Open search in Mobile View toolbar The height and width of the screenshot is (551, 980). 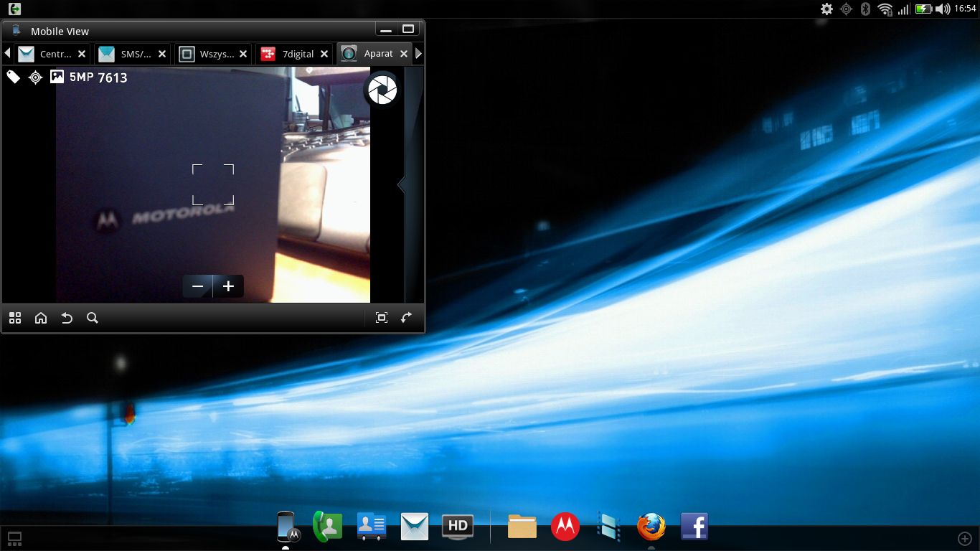point(93,318)
